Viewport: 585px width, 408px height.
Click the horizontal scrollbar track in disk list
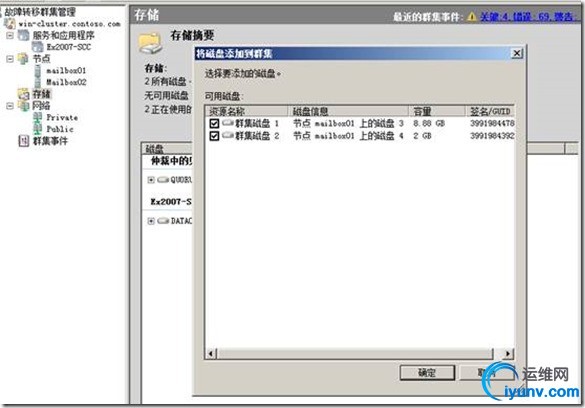click(x=355, y=353)
